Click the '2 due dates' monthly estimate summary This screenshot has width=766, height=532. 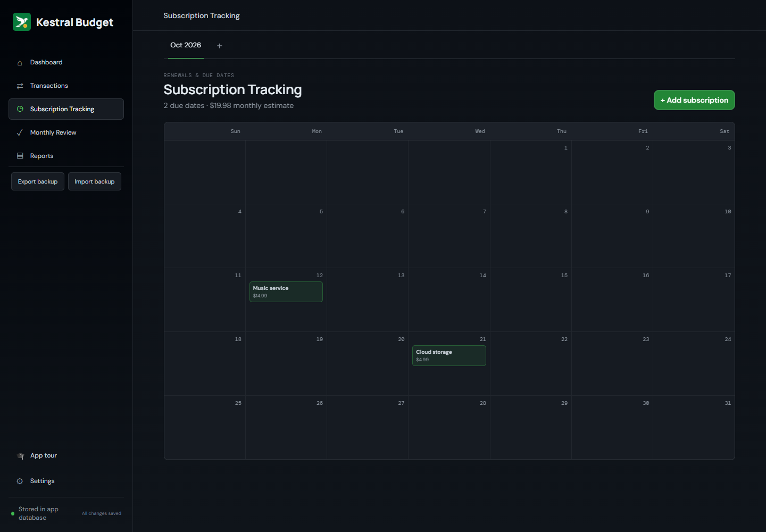(229, 105)
